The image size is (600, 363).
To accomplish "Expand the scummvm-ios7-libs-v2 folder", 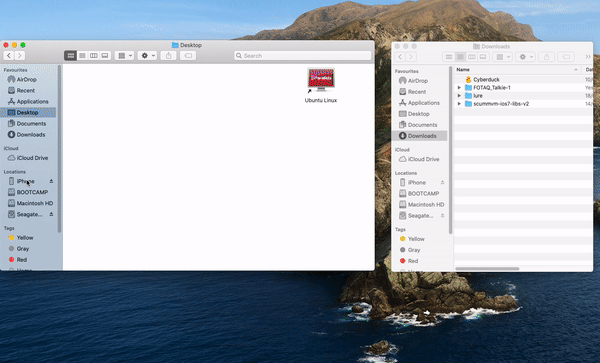I will tap(460, 104).
